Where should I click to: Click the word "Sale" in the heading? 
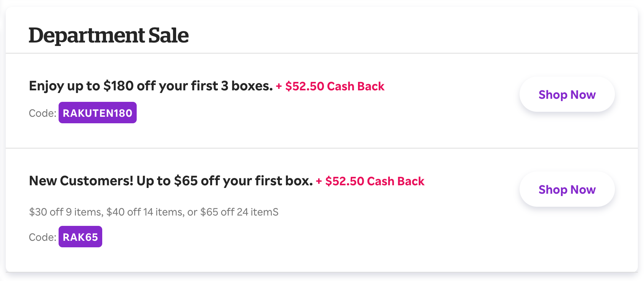pyautogui.click(x=168, y=36)
